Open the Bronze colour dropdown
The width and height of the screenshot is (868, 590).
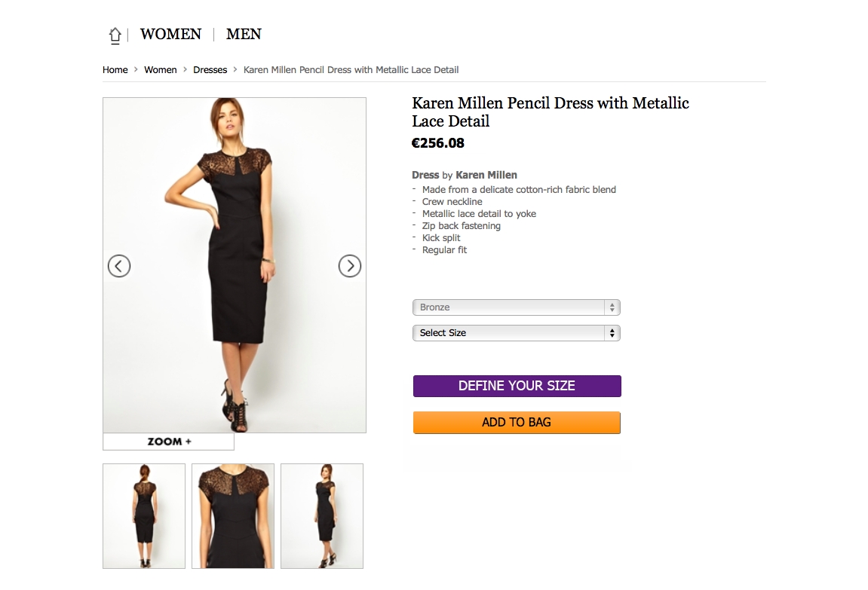point(516,307)
